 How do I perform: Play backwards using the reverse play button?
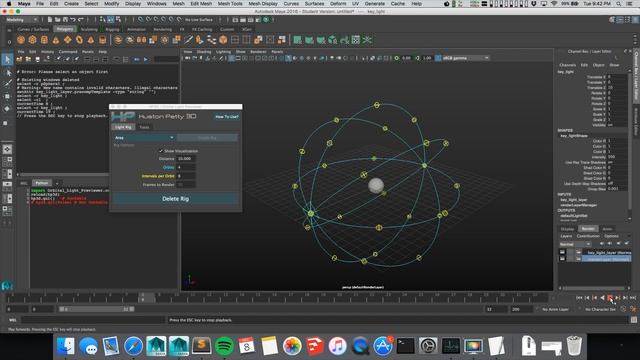point(602,298)
